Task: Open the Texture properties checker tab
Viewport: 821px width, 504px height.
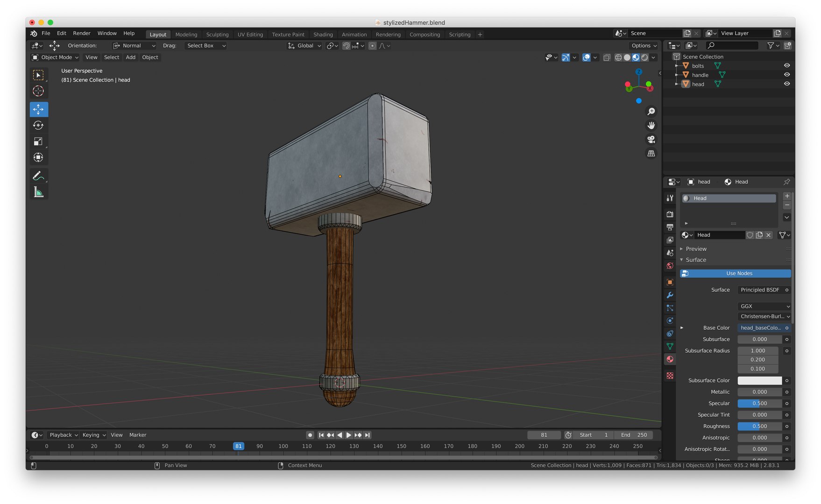Action: (670, 376)
